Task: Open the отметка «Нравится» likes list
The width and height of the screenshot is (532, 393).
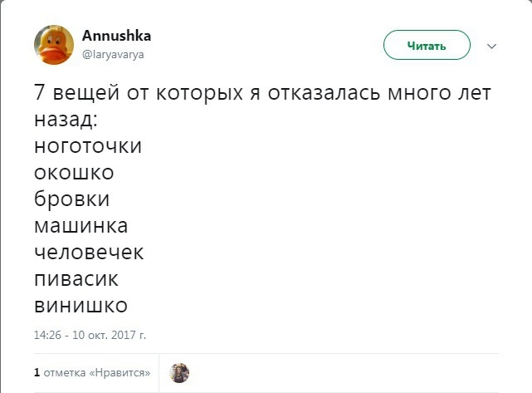Action: 96,373
